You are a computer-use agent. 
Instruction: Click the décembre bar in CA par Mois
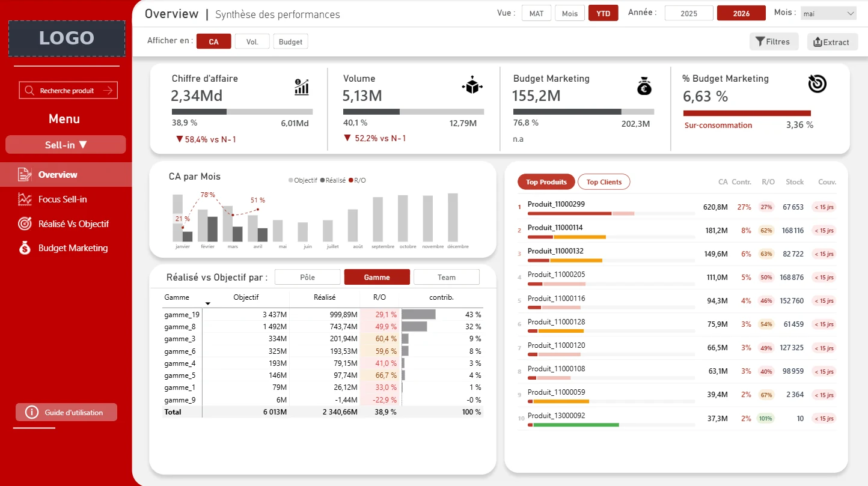pos(453,217)
